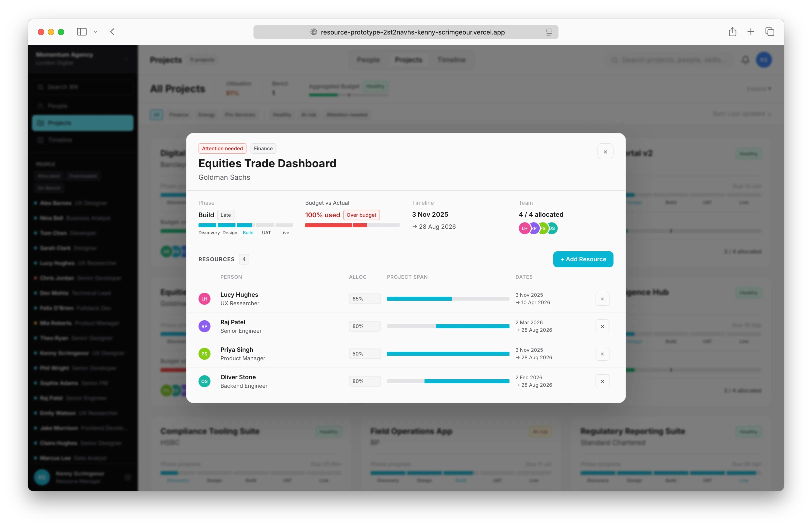Click the budget usage progress bar
Image resolution: width=812 pixels, height=528 pixels.
pyautogui.click(x=352, y=225)
